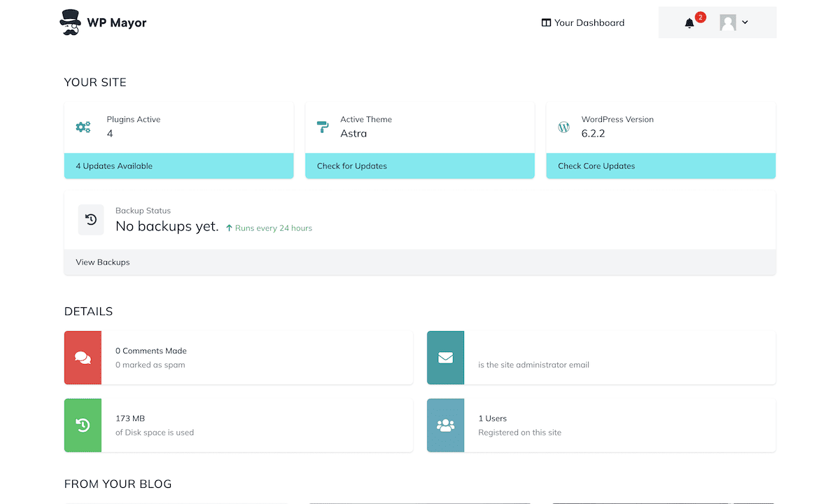Click the red notification count badge
Image resolution: width=840 pixels, height=504 pixels.
pos(700,17)
